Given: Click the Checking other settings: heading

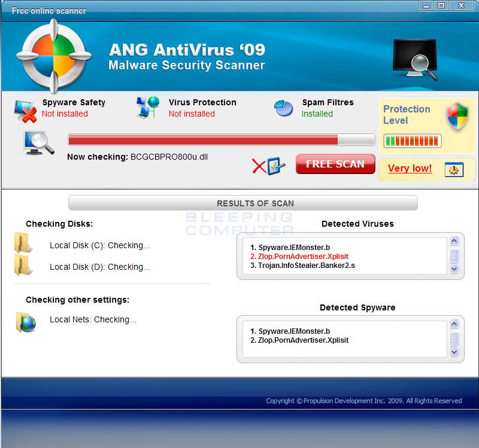Looking at the screenshot, I should pos(78,300).
